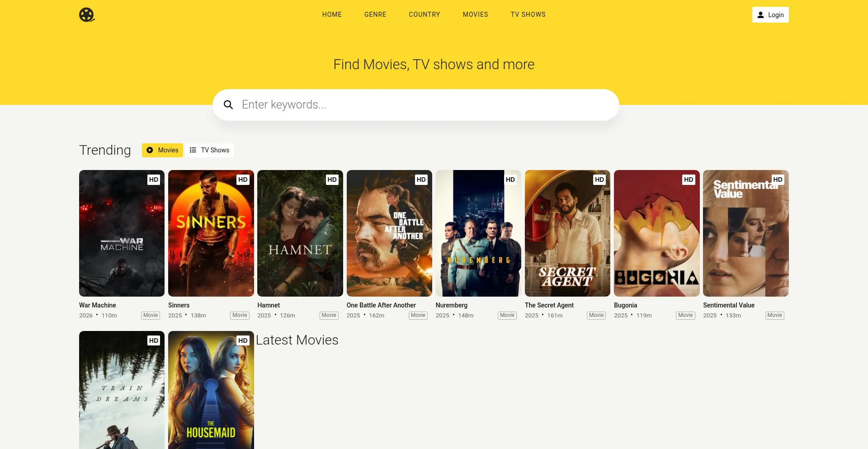868x449 pixels.
Task: Click the "148m" runtime of Nuremberg
Action: (466, 316)
